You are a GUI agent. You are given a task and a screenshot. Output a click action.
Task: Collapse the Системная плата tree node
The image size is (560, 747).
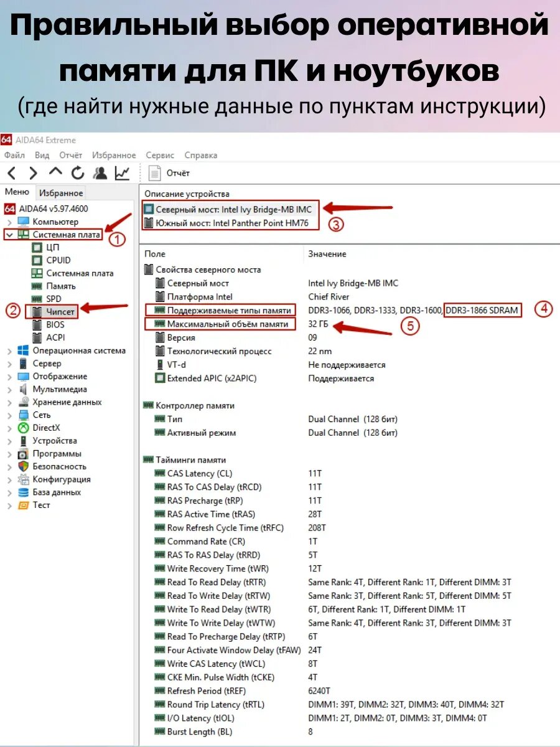tap(9, 235)
